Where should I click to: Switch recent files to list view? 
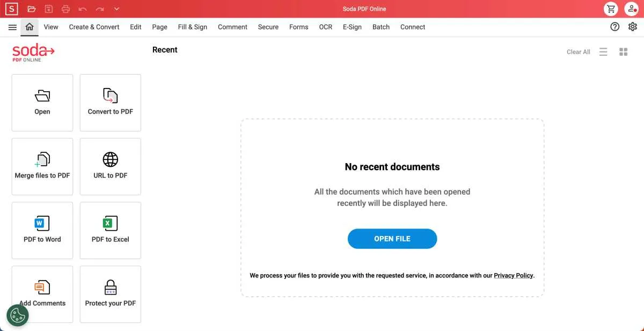603,52
